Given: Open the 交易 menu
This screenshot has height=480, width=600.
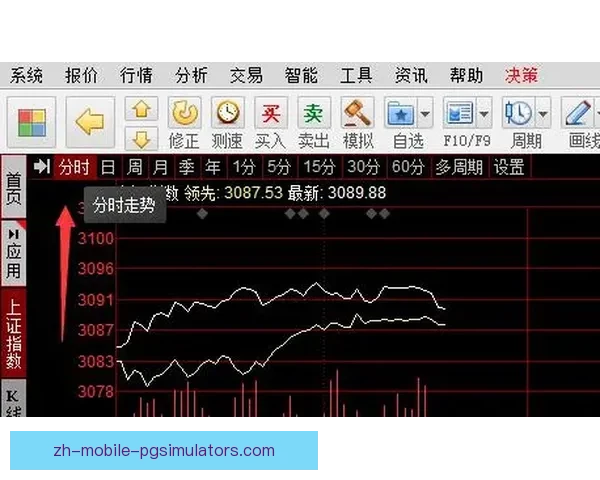Looking at the screenshot, I should 246,75.
